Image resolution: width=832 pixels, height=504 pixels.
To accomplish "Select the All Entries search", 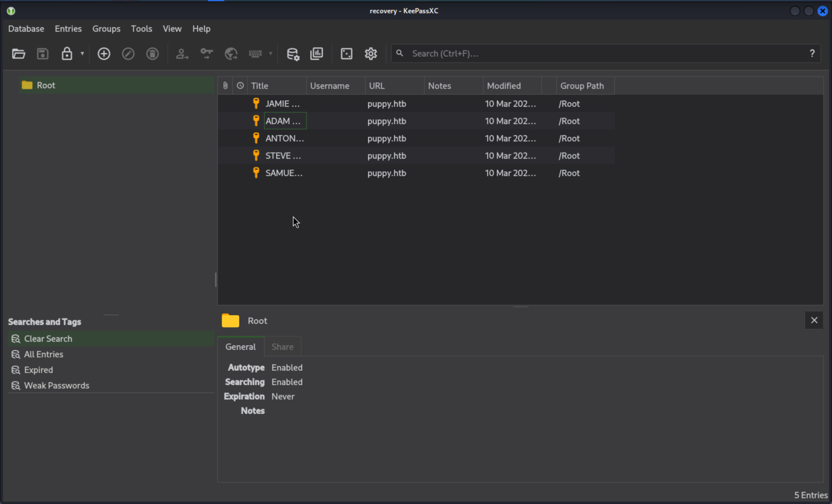I will 44,354.
